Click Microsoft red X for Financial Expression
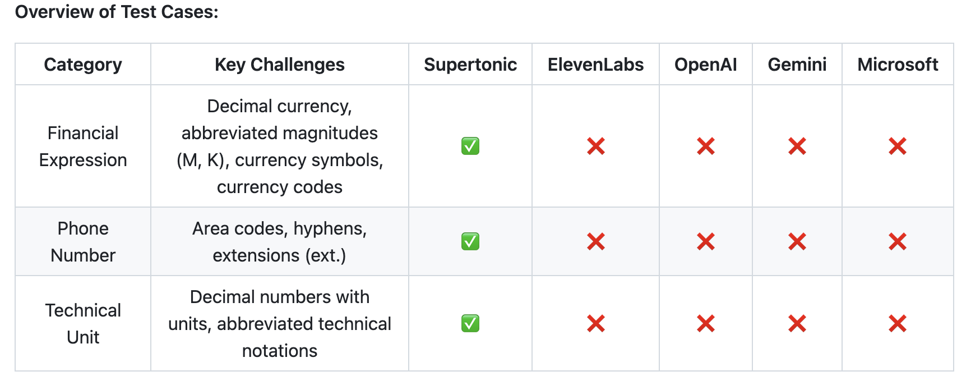The width and height of the screenshot is (980, 385). 897,146
